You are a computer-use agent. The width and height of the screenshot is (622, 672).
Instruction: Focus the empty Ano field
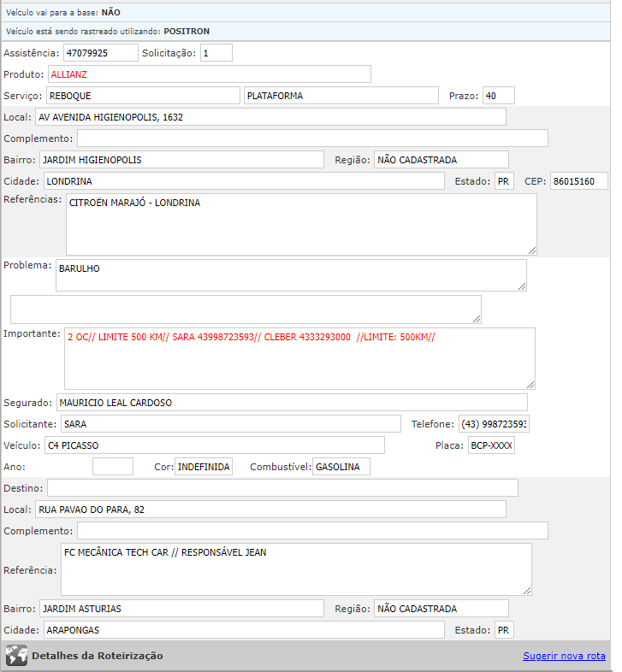click(113, 467)
